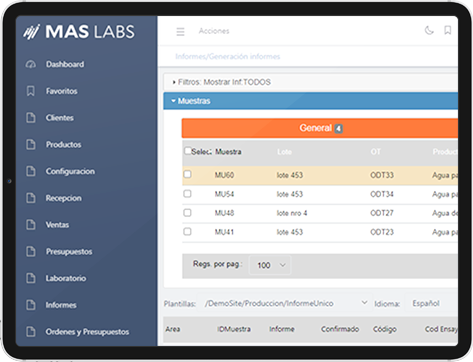Sort by Lote column header
The image size is (473, 362).
tap(284, 152)
